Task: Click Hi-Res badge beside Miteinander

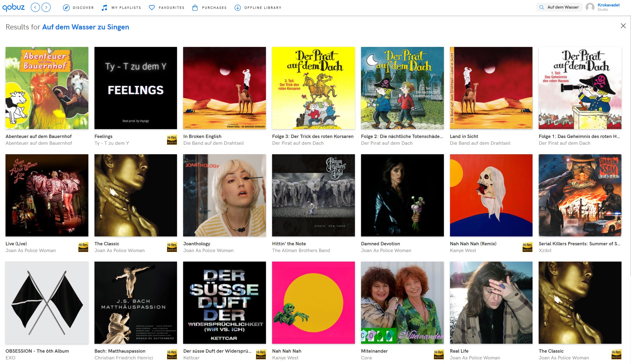Action: (439, 354)
